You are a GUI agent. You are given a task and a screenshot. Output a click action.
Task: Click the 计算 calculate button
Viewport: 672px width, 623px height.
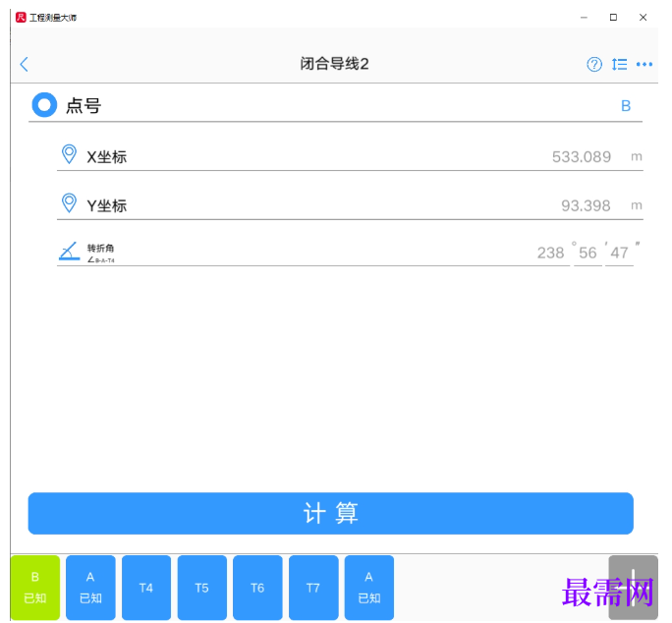click(x=330, y=513)
